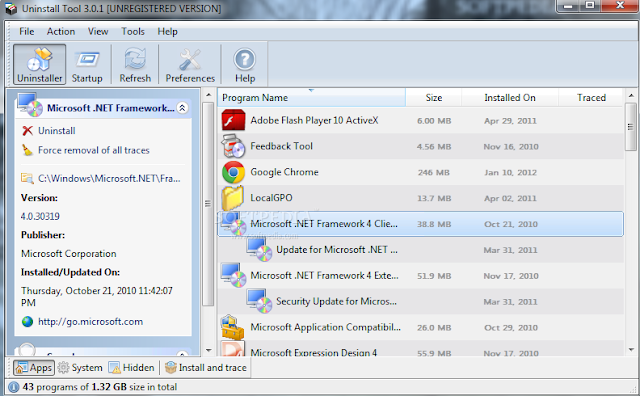Open the View menu

(98, 31)
